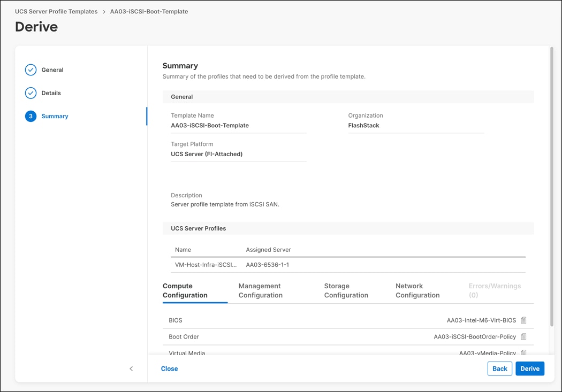562x392 pixels.
Task: Open the Storage Configuration tab
Action: [346, 290]
